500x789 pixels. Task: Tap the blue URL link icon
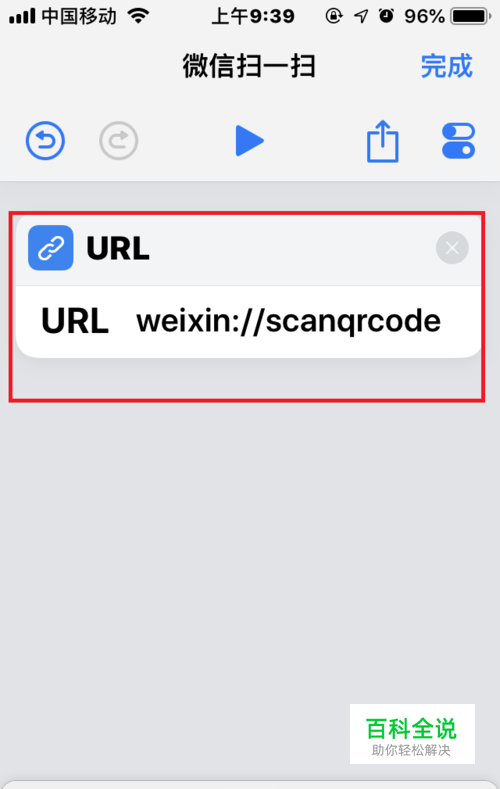point(51,248)
